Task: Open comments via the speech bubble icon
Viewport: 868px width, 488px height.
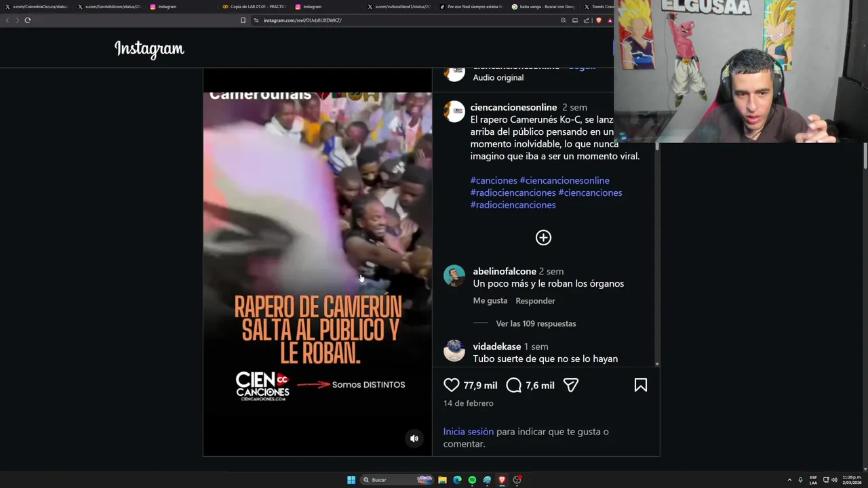Action: [x=514, y=385]
